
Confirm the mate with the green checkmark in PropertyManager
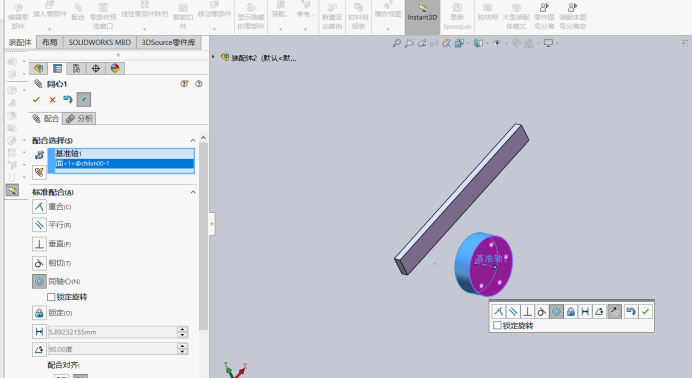37,100
